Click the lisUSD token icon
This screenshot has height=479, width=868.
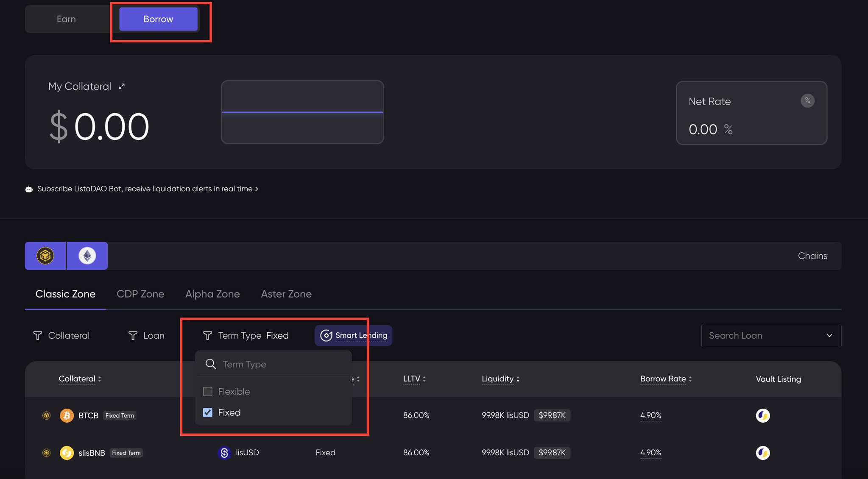click(224, 453)
